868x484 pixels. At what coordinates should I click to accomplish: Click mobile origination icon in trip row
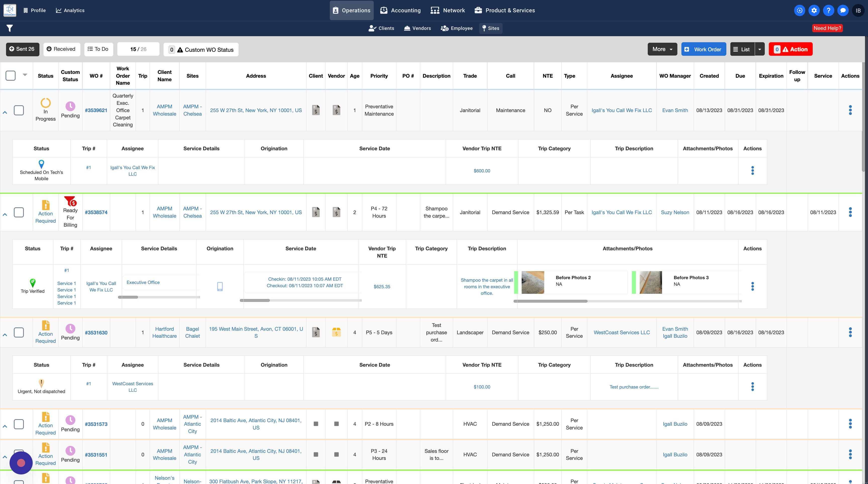pos(220,286)
